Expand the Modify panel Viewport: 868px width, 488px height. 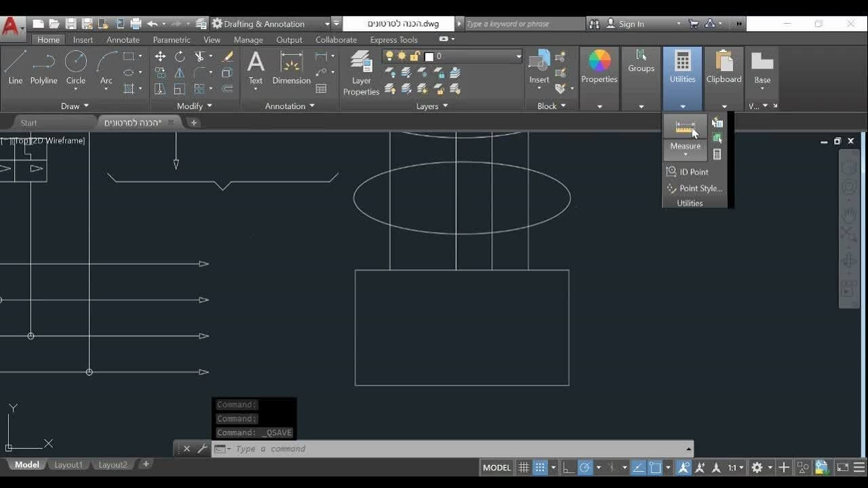point(195,106)
